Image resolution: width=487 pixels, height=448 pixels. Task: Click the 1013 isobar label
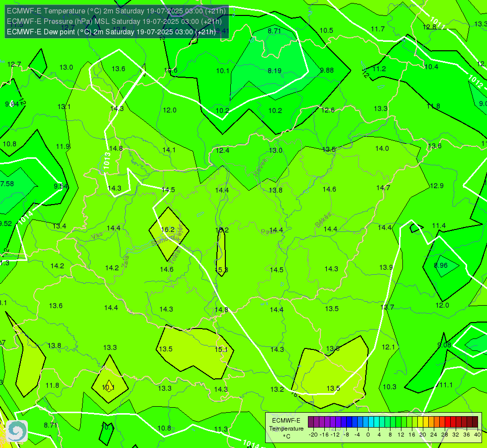tap(107, 161)
